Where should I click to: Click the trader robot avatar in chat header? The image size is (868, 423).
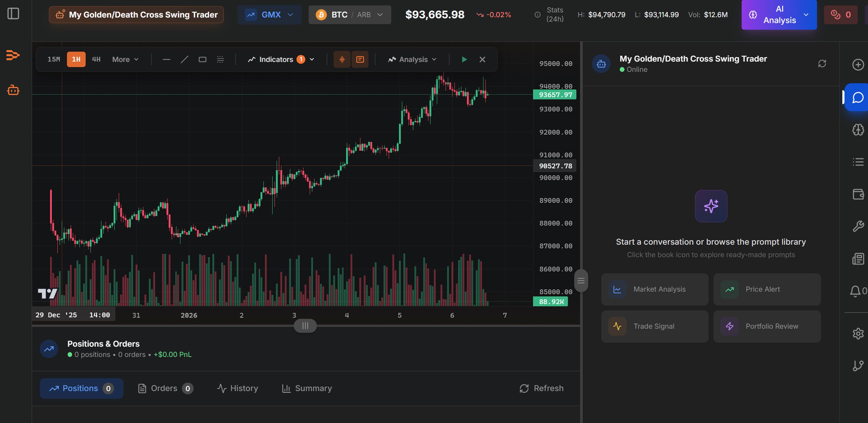pos(601,64)
